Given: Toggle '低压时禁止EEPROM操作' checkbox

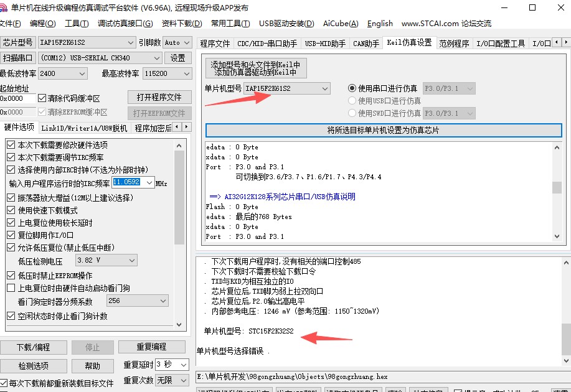Looking at the screenshot, I should [11, 276].
